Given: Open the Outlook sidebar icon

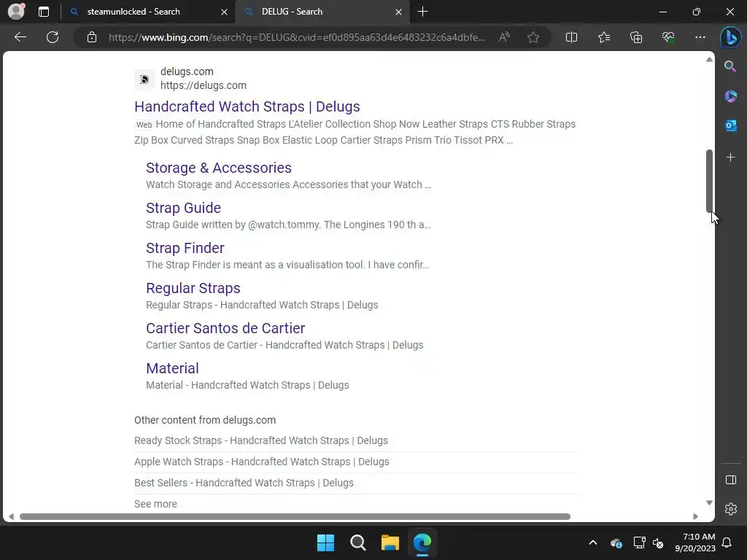Looking at the screenshot, I should click(x=730, y=125).
